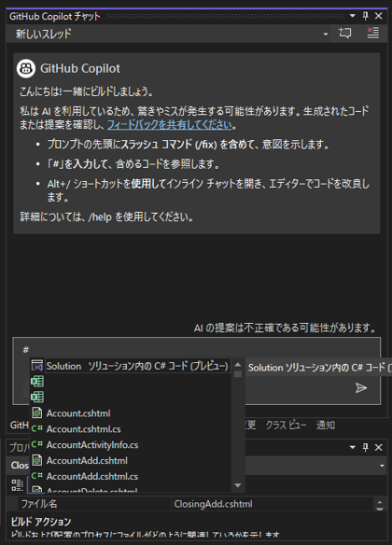The width and height of the screenshot is (392, 545).
Task: Click the ClosingAdd.cshtml property value
Action: 213,504
